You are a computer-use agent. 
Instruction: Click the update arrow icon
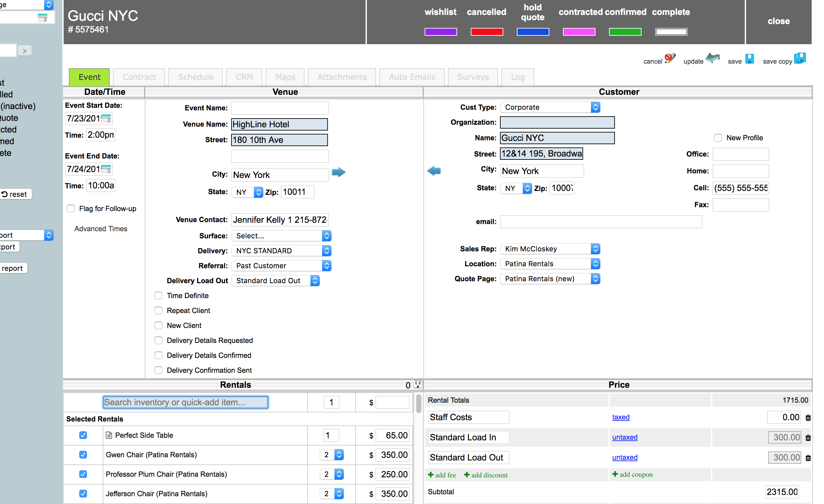coord(713,58)
